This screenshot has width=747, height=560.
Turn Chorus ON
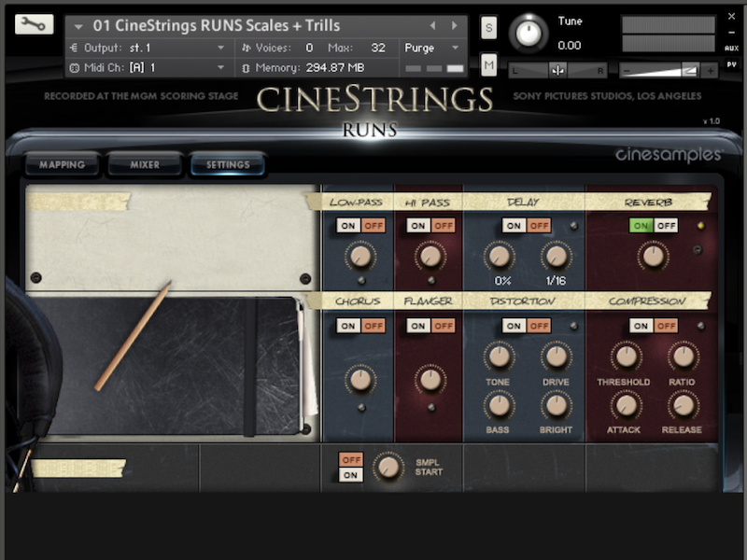pos(348,326)
